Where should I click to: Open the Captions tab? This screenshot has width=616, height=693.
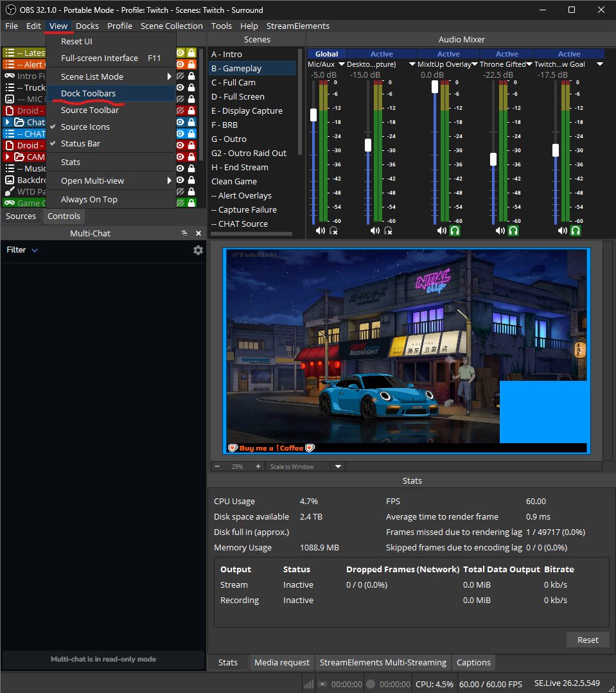click(473, 663)
